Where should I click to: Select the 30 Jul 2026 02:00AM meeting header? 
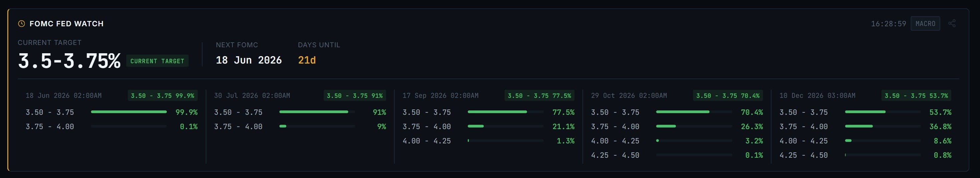[252, 95]
